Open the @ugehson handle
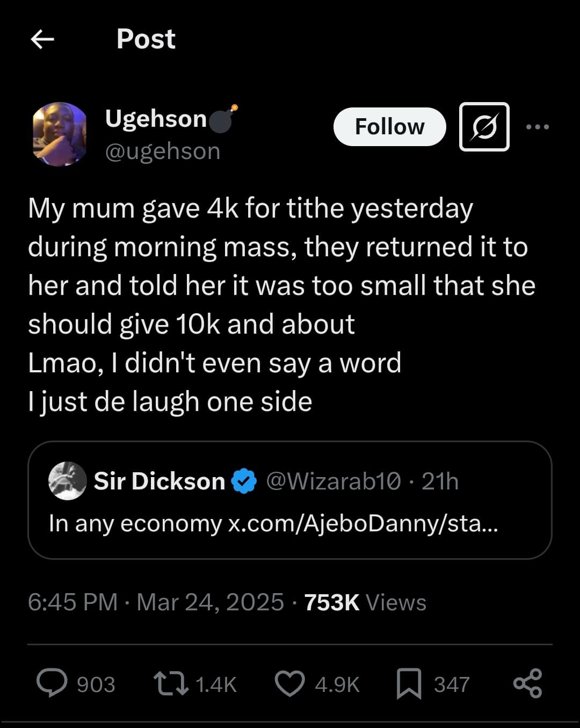 163,152
